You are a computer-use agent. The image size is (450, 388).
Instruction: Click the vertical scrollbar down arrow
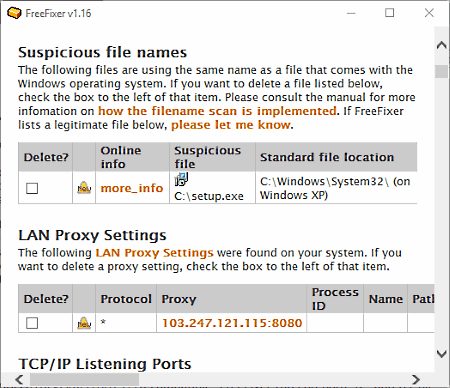[442, 354]
